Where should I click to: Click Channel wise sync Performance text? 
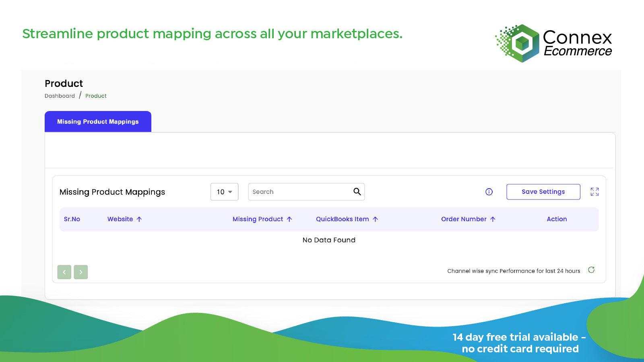point(514,271)
